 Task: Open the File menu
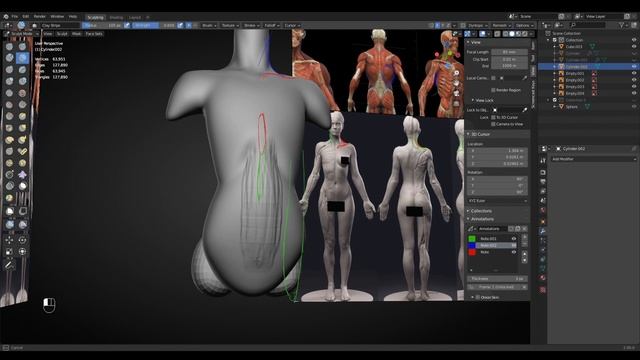15,17
